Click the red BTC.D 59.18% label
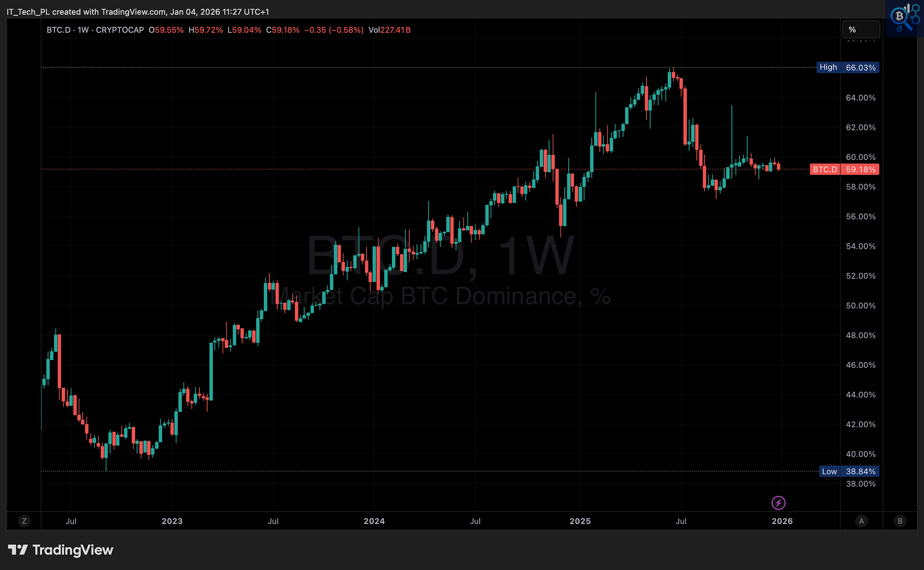The width and height of the screenshot is (924, 570). coord(844,169)
